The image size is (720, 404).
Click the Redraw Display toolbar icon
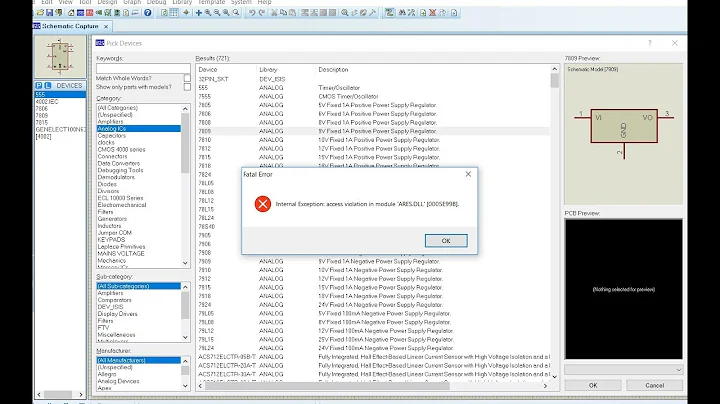164,13
